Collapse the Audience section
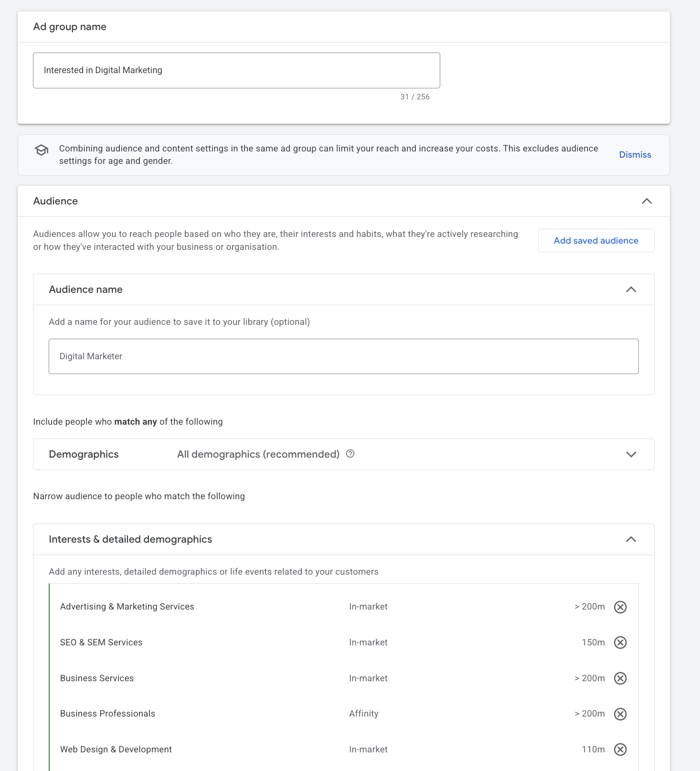Screen dimensions: 700x771 tap(647, 201)
